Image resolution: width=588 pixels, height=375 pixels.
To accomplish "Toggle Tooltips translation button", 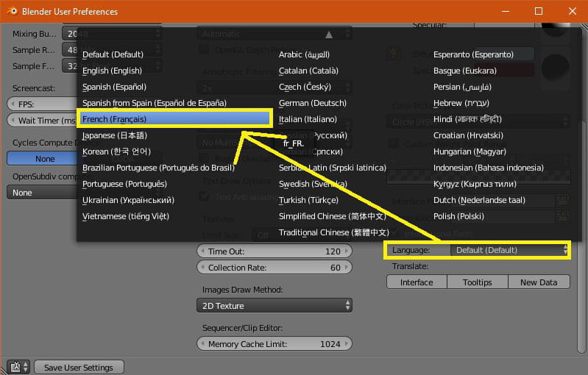I will pos(478,282).
